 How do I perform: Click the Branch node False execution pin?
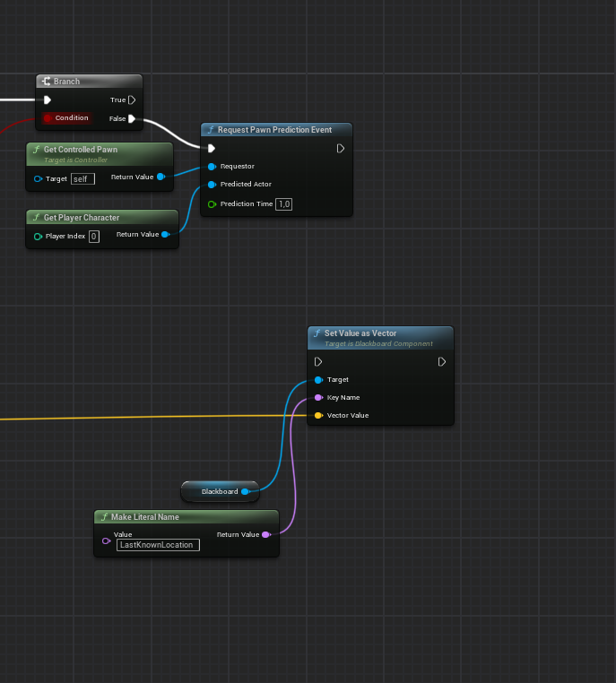tap(132, 118)
